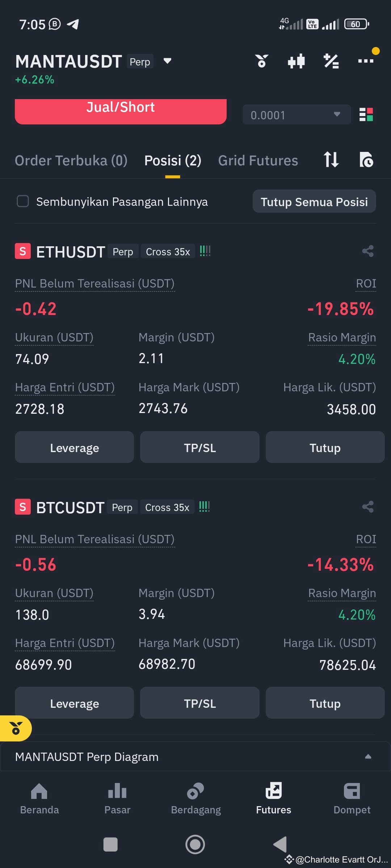Open order book layout icon beside quantity
The height and width of the screenshot is (868, 391).
[x=367, y=115]
